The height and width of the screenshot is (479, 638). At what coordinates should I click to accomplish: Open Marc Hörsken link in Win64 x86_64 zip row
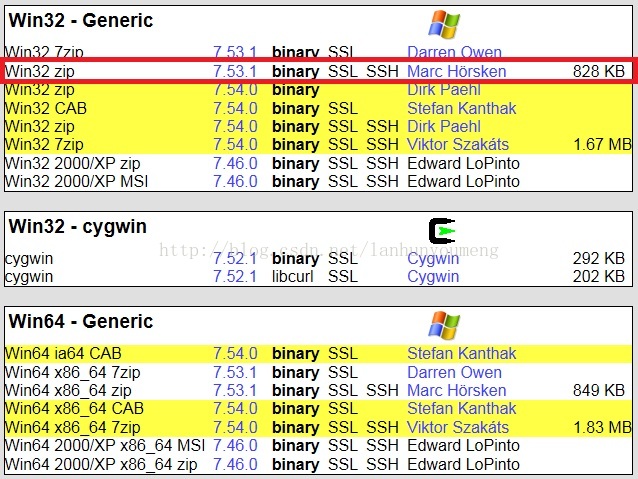pyautogui.click(x=457, y=390)
